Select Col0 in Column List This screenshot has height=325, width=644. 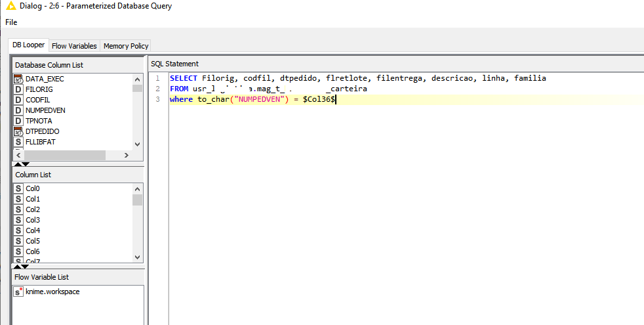(x=33, y=189)
